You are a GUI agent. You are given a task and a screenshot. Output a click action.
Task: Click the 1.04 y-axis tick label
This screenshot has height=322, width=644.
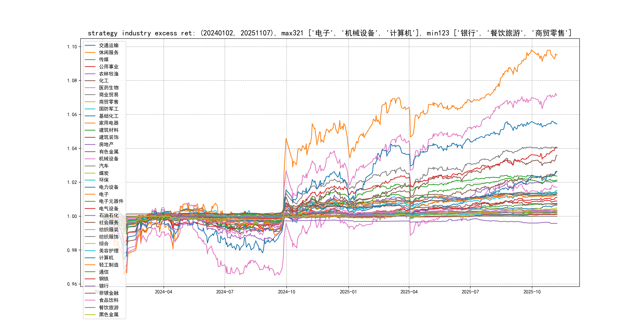pyautogui.click(x=72, y=148)
